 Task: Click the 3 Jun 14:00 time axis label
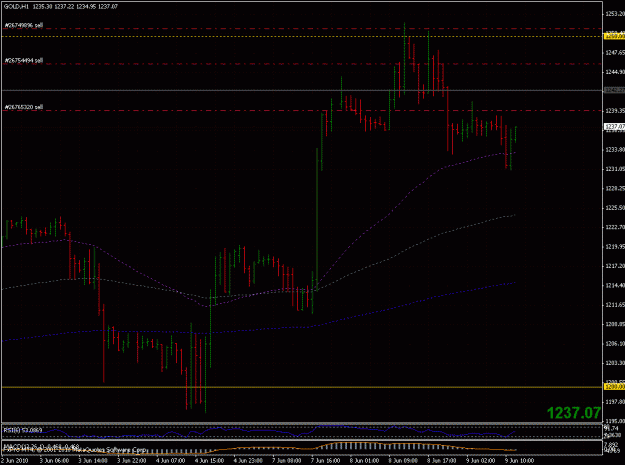point(93,461)
